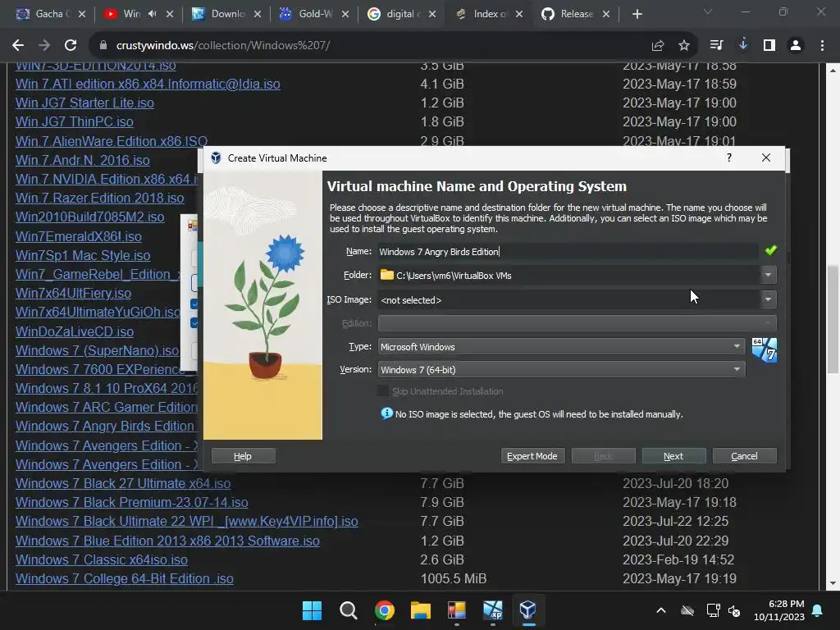Open Windows 7 Black Premium-23.07-14.iso link
Image resolution: width=840 pixels, height=630 pixels.
click(132, 503)
